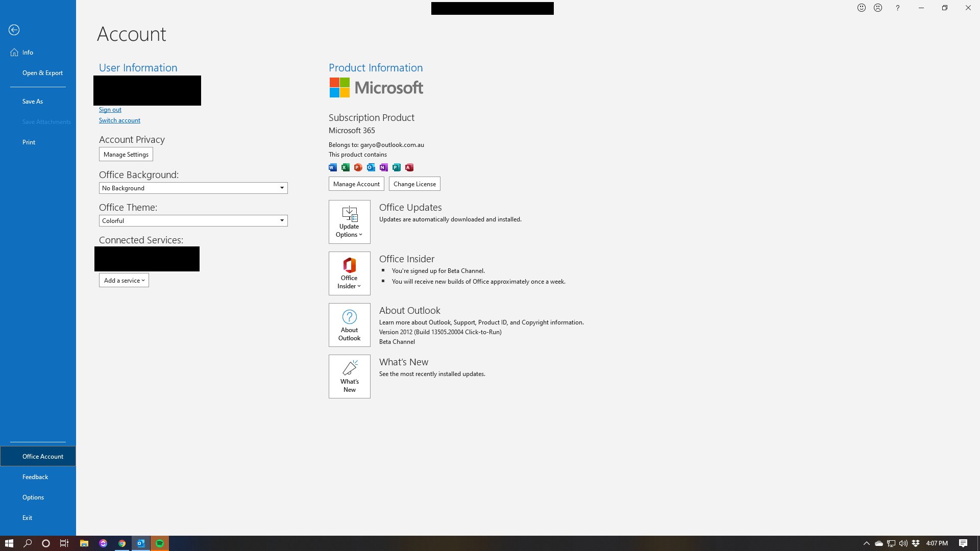Expand the Add a service menu

click(x=124, y=281)
